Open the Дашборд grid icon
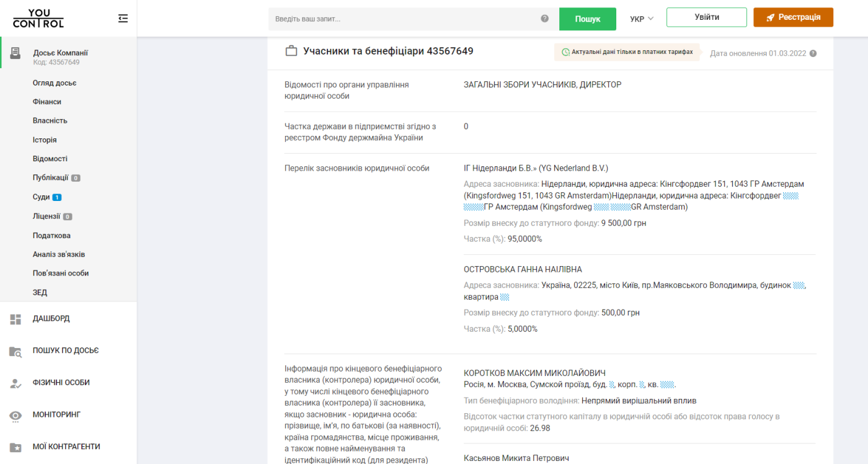 click(15, 319)
